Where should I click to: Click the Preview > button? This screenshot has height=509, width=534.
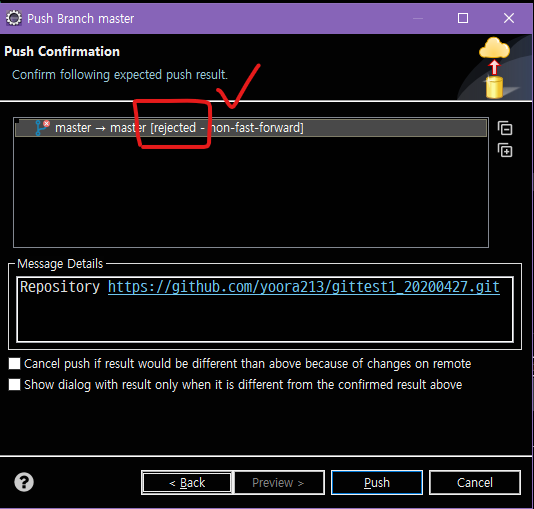[x=278, y=482]
